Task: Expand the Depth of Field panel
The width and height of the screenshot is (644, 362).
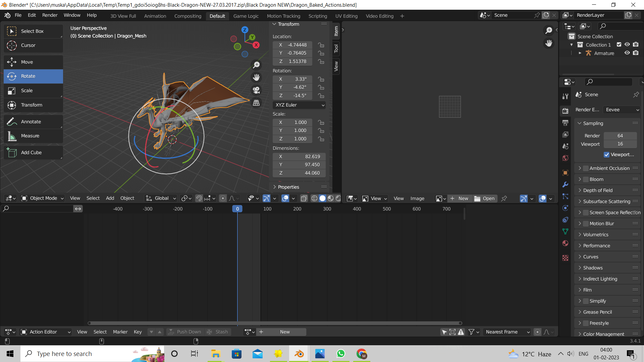Action: [598, 190]
